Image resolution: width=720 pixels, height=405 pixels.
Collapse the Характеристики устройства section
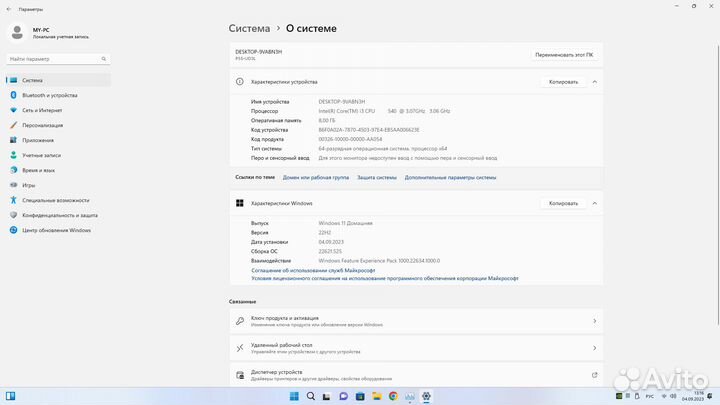pyautogui.click(x=595, y=82)
